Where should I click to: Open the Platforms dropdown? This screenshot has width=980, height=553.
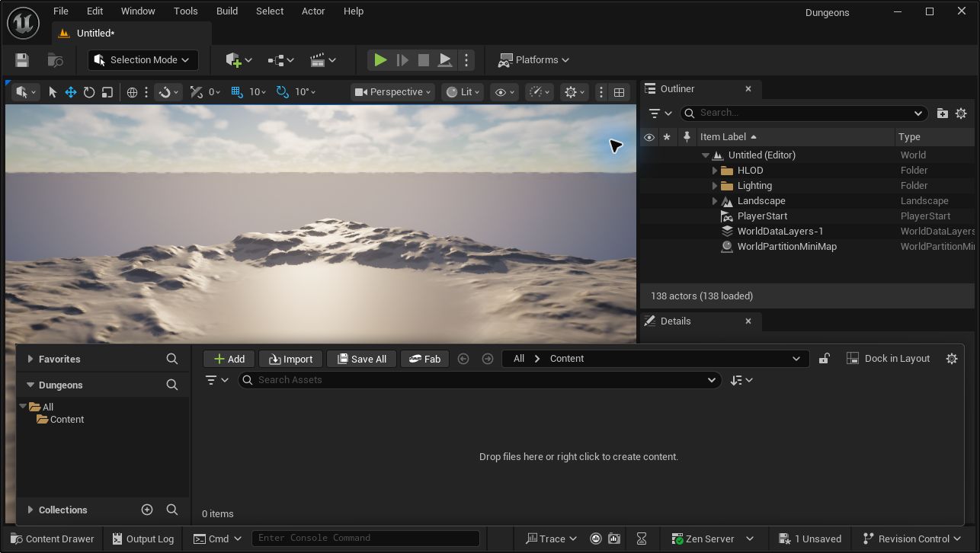pyautogui.click(x=534, y=60)
